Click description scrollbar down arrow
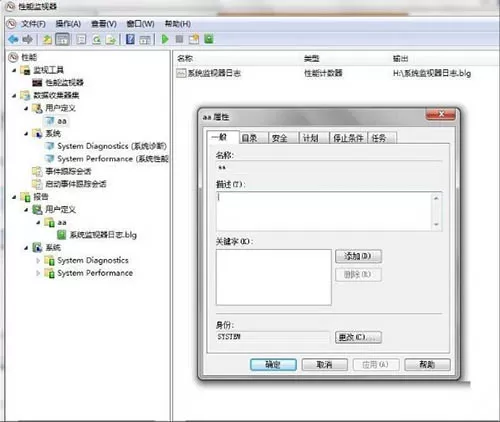 [436, 224]
